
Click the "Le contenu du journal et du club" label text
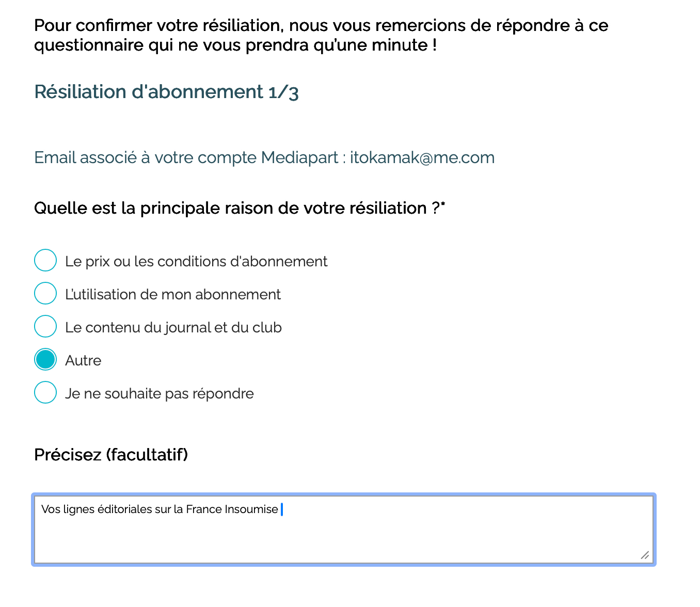point(173,328)
